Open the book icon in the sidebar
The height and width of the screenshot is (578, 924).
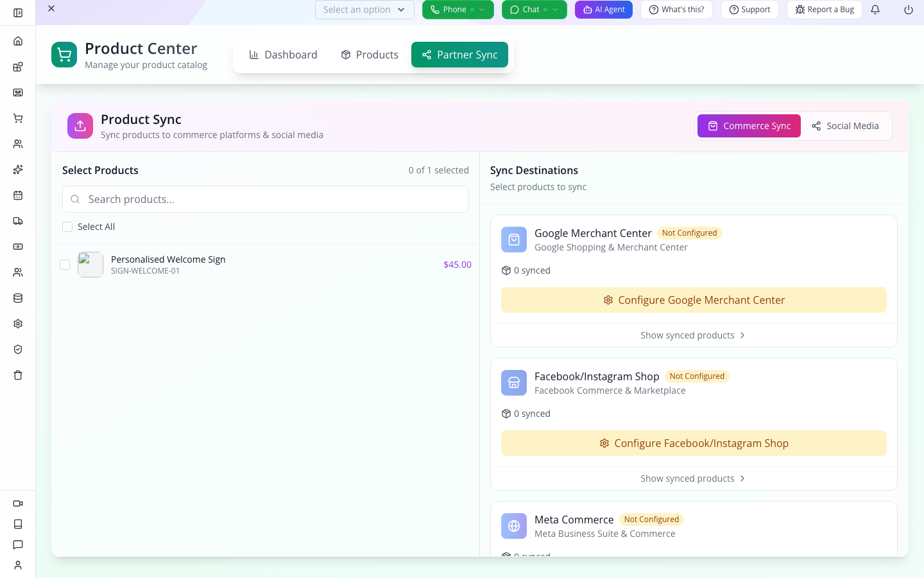coord(18,524)
